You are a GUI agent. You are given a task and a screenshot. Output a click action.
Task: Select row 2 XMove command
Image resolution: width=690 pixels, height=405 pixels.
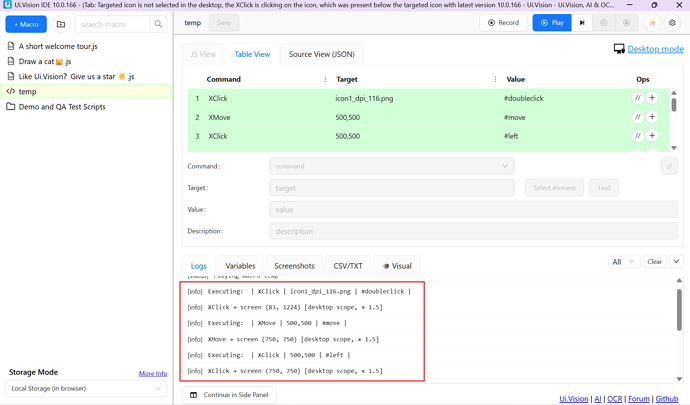pos(429,117)
